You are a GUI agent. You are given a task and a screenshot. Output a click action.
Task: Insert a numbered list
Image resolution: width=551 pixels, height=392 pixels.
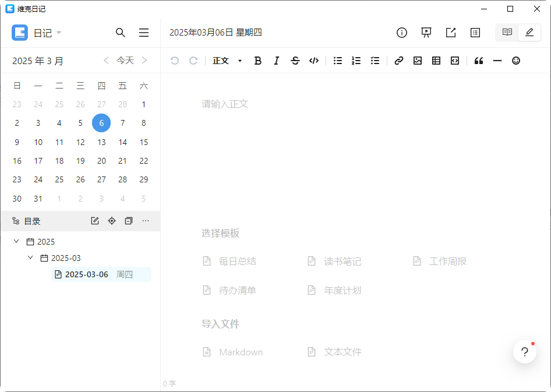[x=356, y=61]
